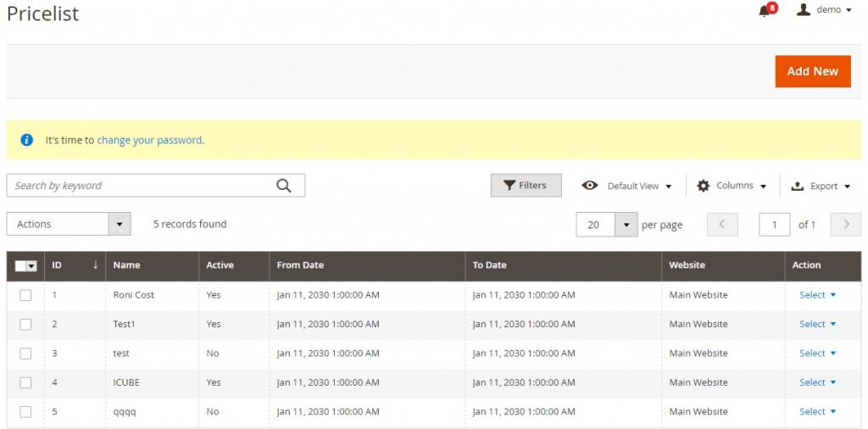Click the blue info icon in password notice
Screen dimensions: 868x429
pyautogui.click(x=27, y=140)
